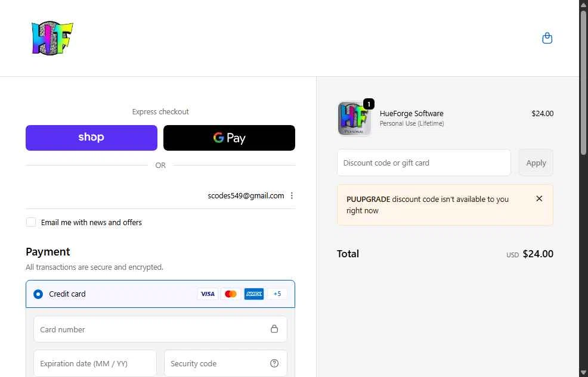Image resolution: width=588 pixels, height=377 pixels.
Task: Click the scodes549@gmail.com email text
Action: click(x=246, y=196)
